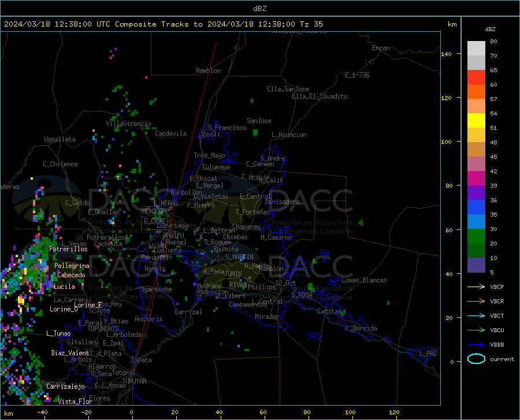Click the Clla.SanJose map label
This screenshot has height=420, width=520.
point(288,89)
